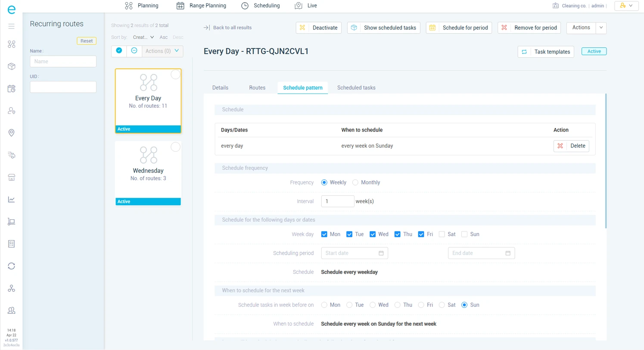Screen dimensions: 644x350
Task: Open the Wednesday recurring route card
Action: click(x=148, y=173)
